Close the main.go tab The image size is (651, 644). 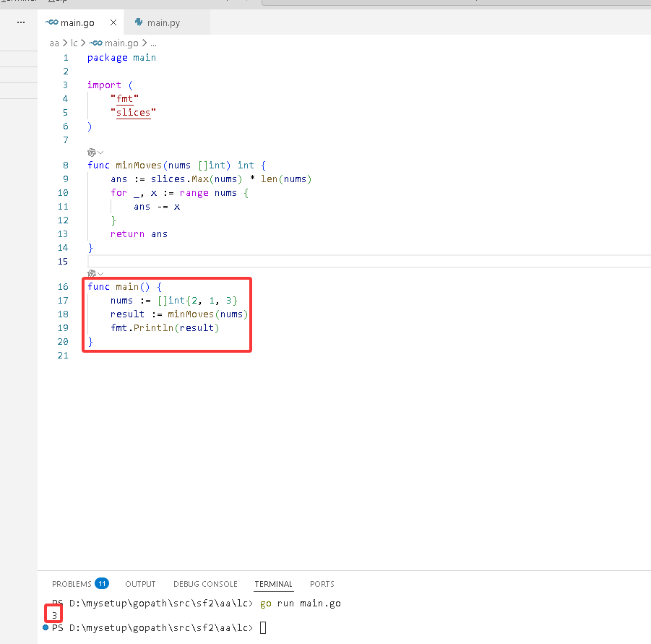click(113, 22)
